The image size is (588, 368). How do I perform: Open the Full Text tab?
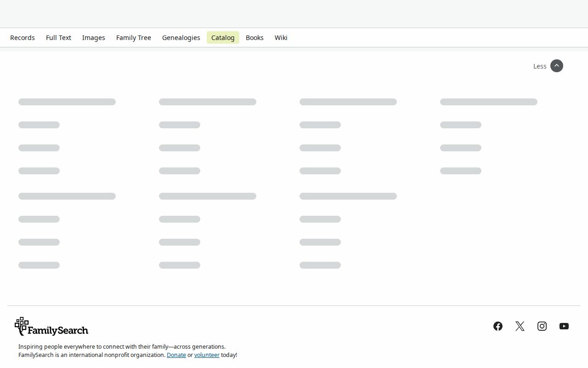click(58, 38)
